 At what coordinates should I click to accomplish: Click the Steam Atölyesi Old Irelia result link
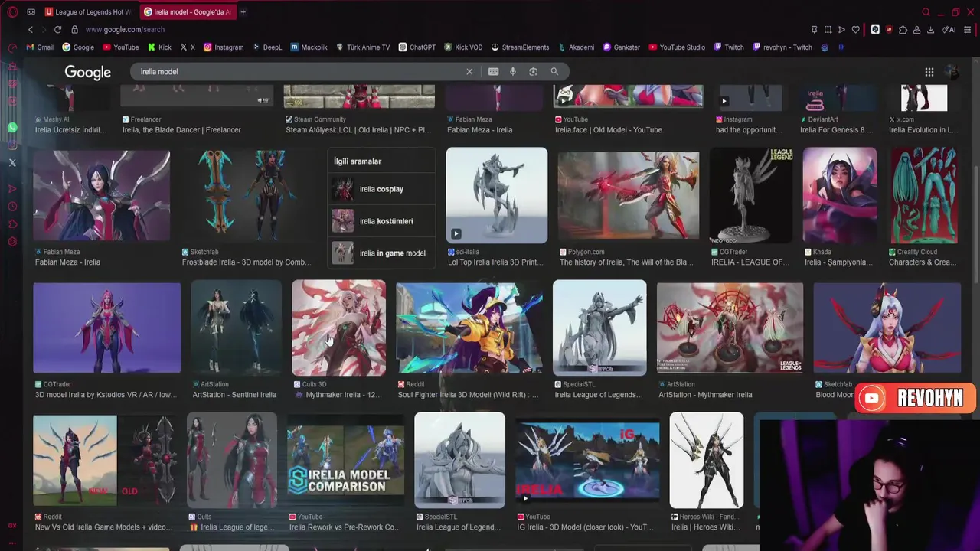[358, 130]
